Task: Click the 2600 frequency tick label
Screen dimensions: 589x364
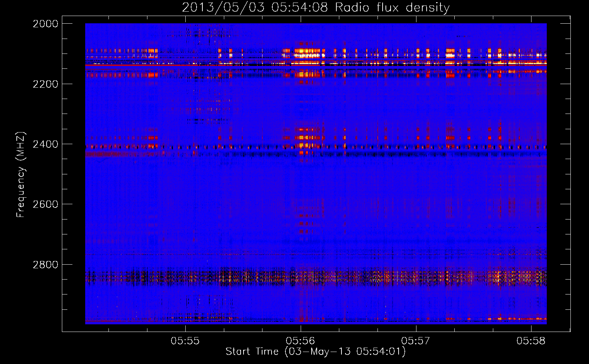Action: click(x=46, y=204)
